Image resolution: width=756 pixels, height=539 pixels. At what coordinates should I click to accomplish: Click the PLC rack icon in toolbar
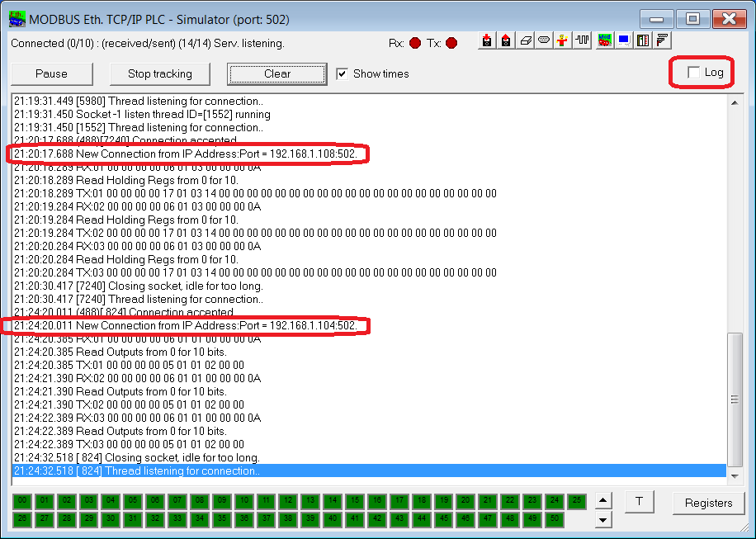pos(643,41)
